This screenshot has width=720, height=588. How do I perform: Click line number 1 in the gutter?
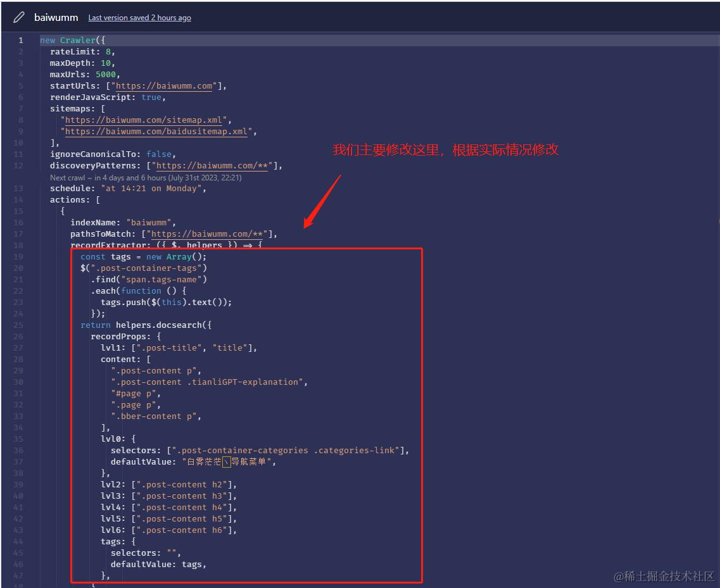[21, 41]
